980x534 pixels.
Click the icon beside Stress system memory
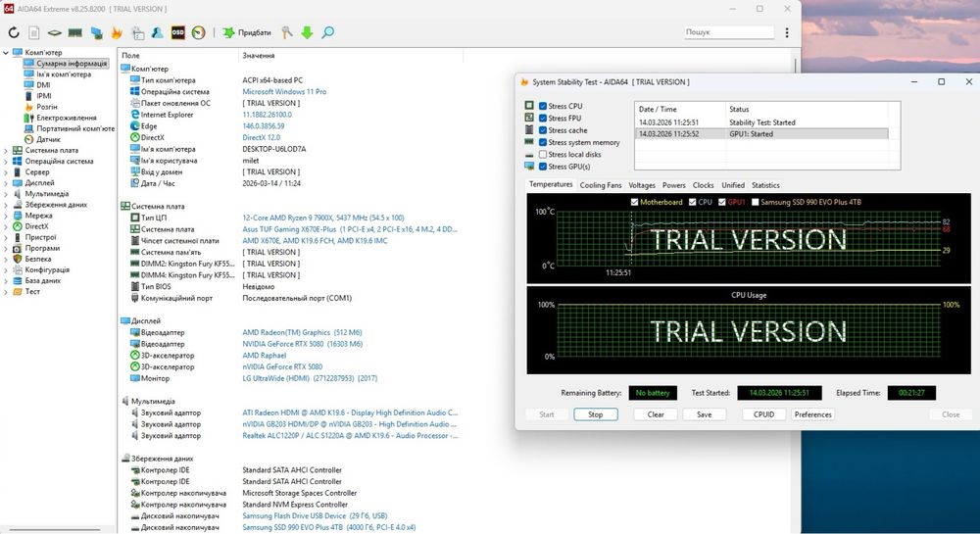[x=529, y=142]
